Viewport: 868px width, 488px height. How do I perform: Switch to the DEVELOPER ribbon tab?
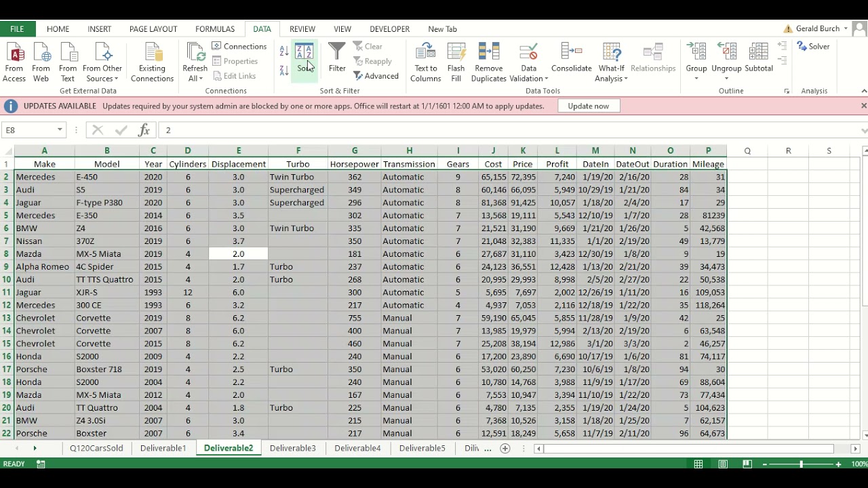(x=389, y=29)
